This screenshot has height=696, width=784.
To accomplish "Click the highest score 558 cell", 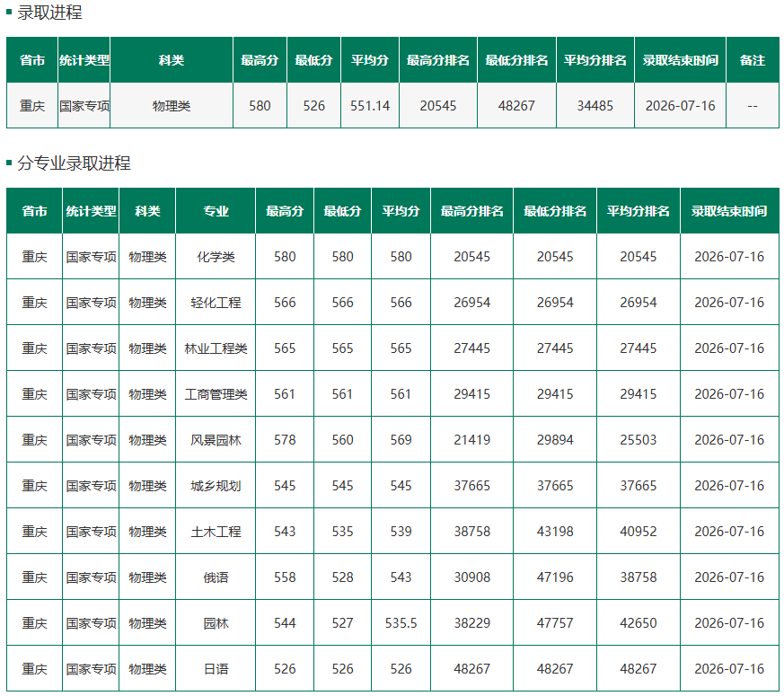I will click(285, 577).
